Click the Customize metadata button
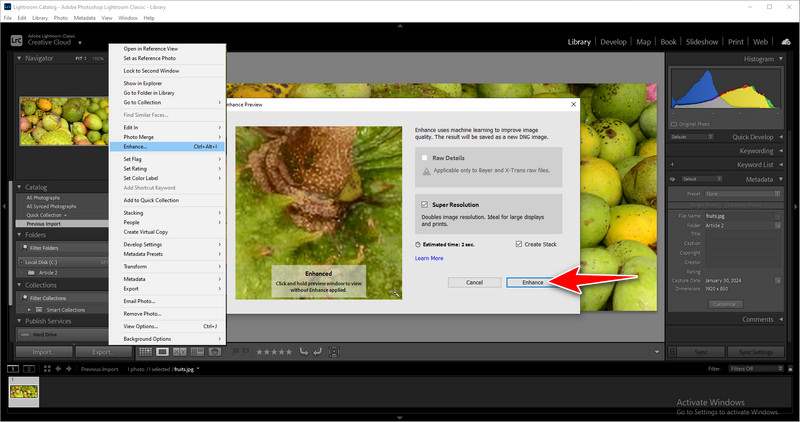 (x=724, y=304)
